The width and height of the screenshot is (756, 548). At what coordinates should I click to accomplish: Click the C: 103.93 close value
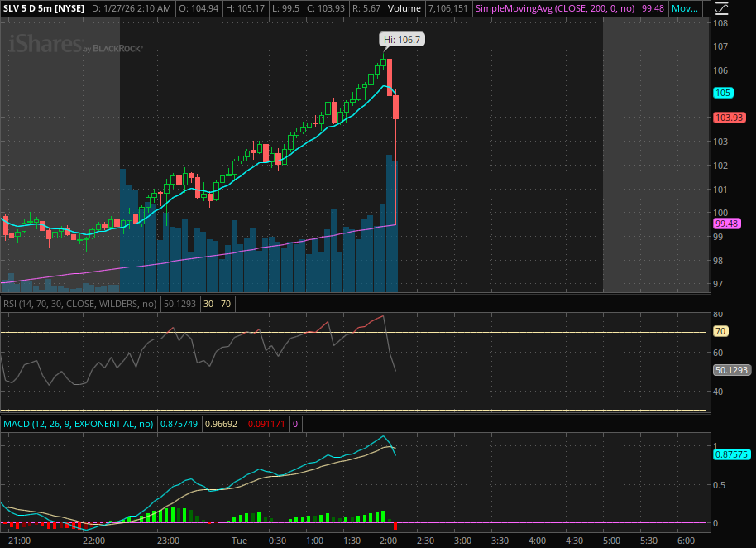325,8
